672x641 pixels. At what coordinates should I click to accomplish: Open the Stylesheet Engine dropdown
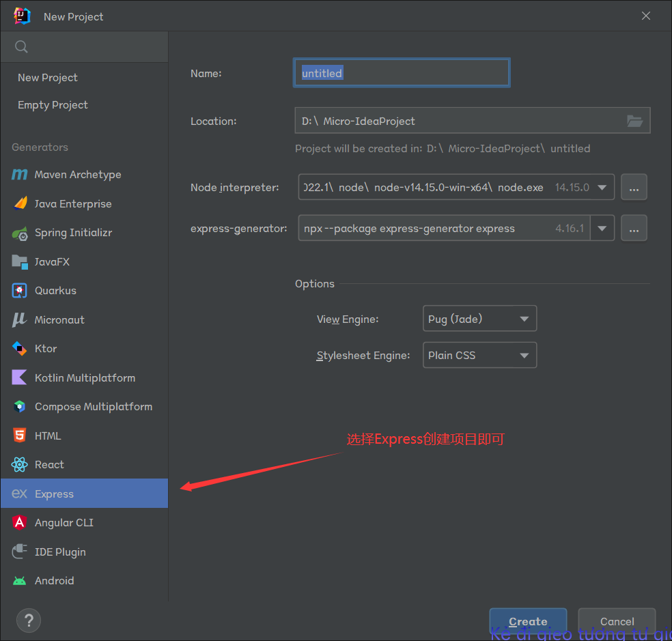coord(479,355)
